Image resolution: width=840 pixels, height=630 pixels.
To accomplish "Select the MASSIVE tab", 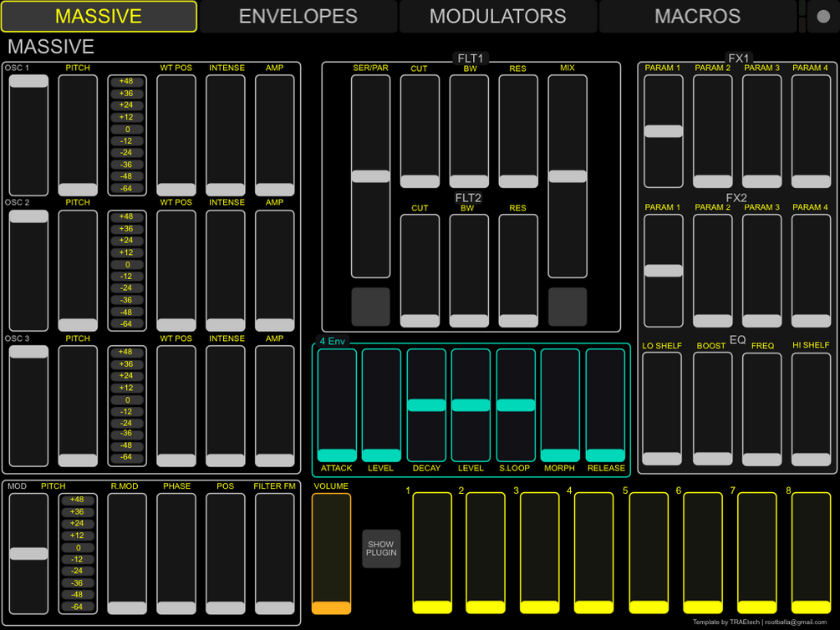I will [x=99, y=16].
